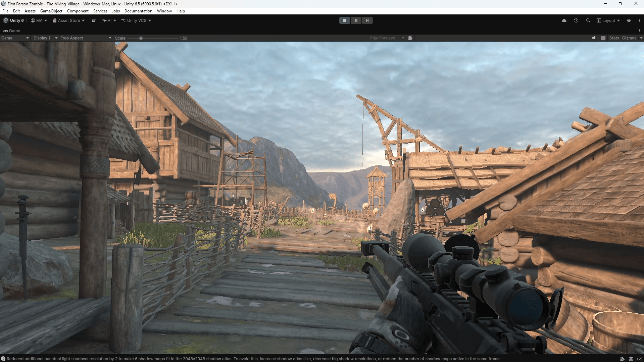
Task: Open AI dropdown menu
Action: tap(109, 20)
